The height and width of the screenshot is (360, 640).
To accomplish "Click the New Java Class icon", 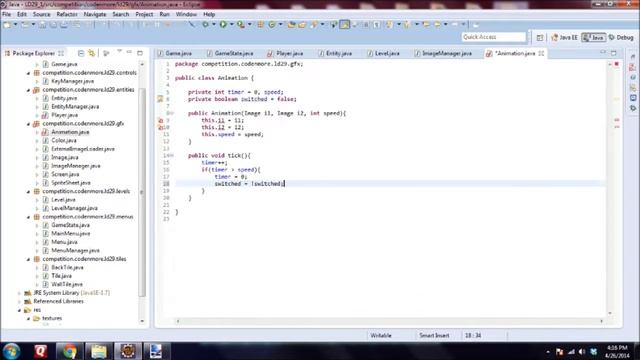I will click(272, 24).
